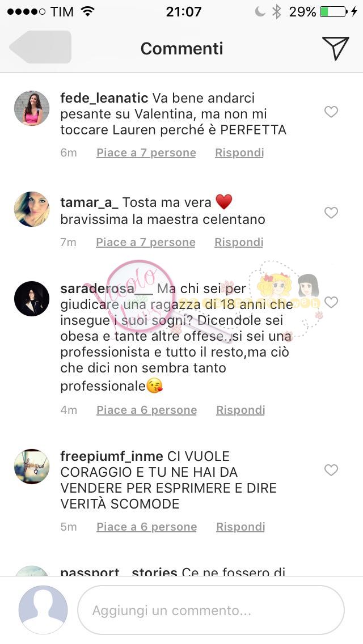Tap Rispondi under freepiumf_inme's comment
This screenshot has width=363, height=644.
coord(240,527)
